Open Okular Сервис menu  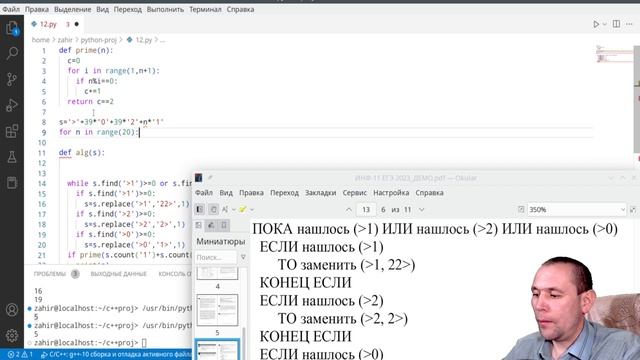pos(354,193)
